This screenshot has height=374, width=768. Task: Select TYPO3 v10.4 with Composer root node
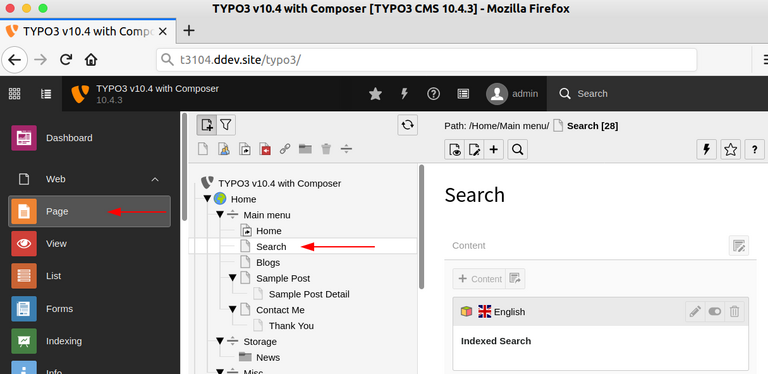tap(279, 184)
